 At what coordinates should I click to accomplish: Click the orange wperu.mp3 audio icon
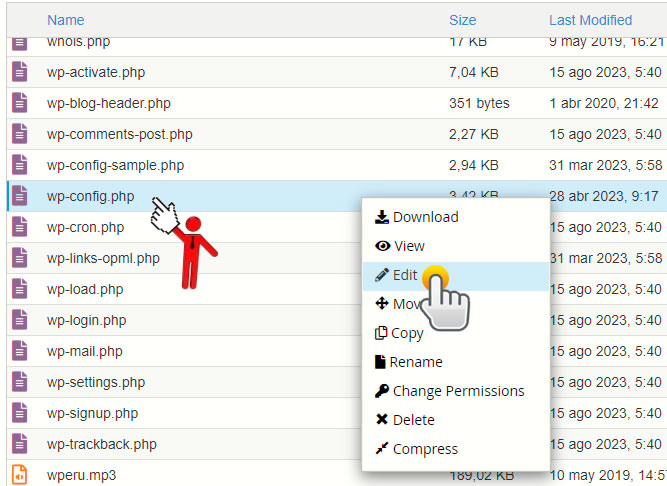[x=19, y=475]
